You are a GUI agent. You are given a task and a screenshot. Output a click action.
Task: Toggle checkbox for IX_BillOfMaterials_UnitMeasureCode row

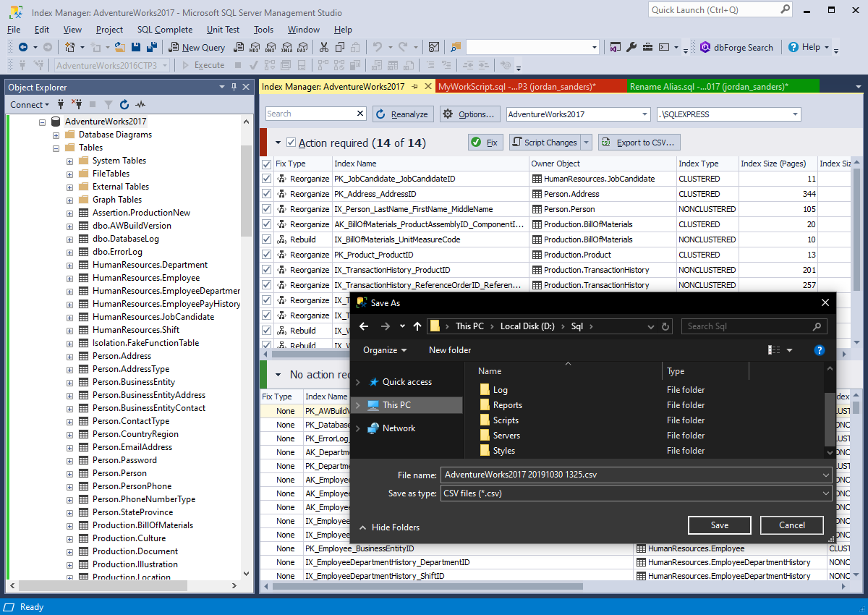266,239
